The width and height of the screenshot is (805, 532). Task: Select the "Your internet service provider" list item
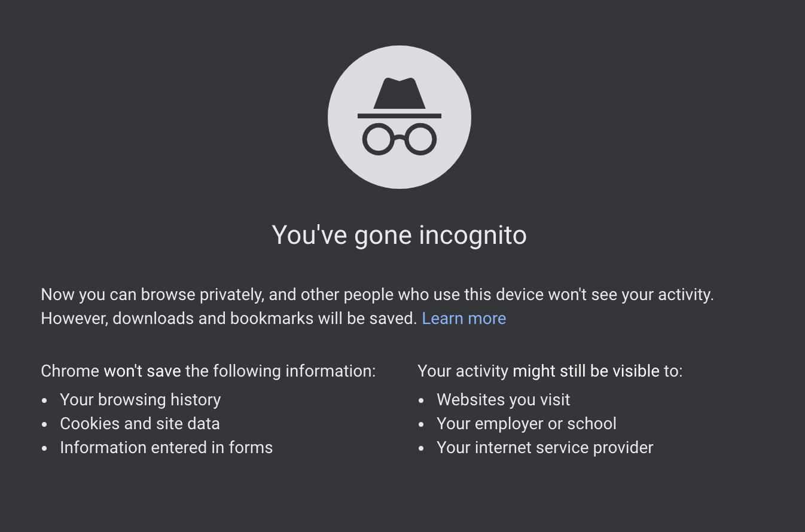click(545, 447)
